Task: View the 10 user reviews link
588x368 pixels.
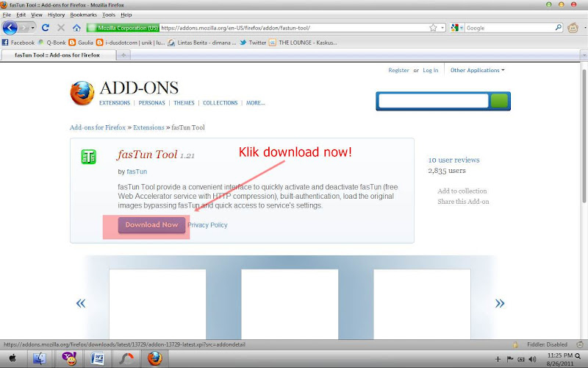Action: 453,160
